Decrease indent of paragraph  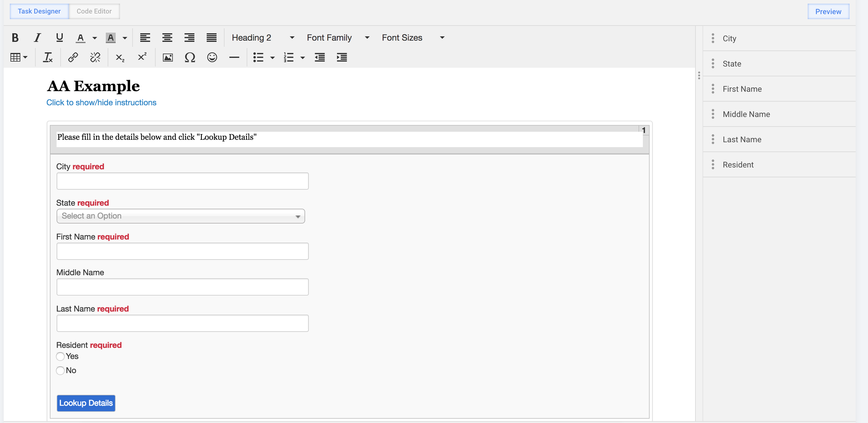[x=320, y=57]
